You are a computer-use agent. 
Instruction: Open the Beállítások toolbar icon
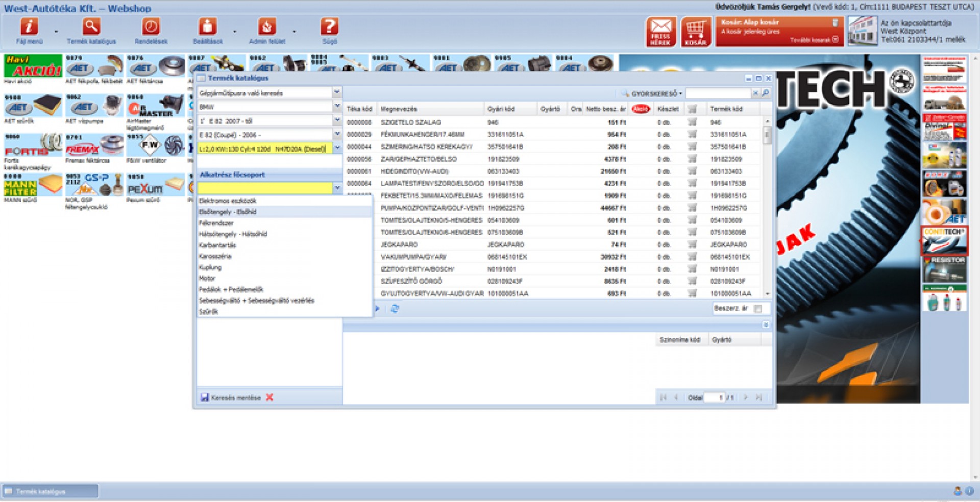208,27
